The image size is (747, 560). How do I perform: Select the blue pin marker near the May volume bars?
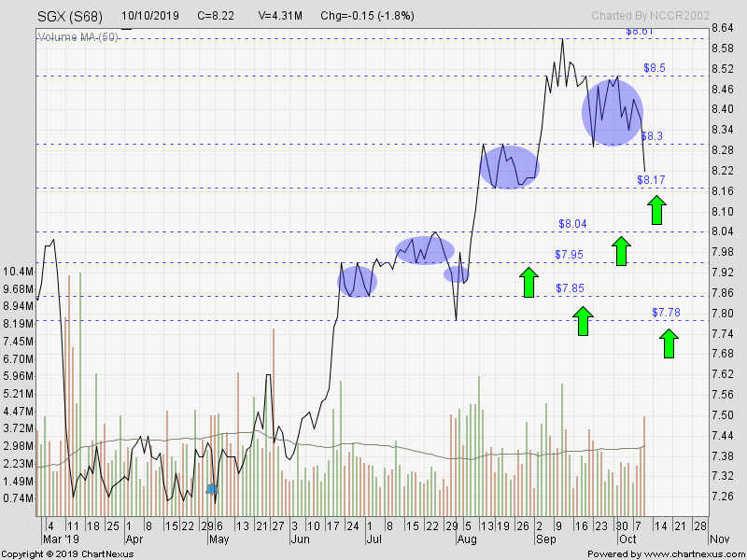211,487
